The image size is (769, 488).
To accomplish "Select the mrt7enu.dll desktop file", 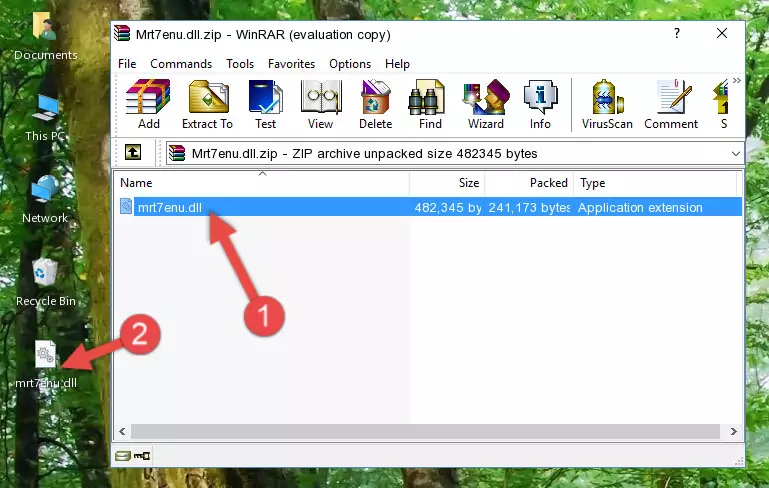I will (46, 365).
